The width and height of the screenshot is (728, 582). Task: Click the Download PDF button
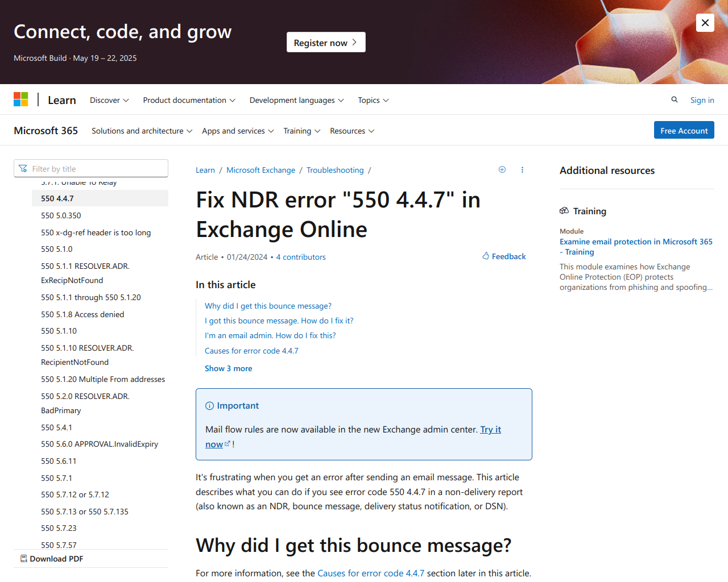(52, 559)
